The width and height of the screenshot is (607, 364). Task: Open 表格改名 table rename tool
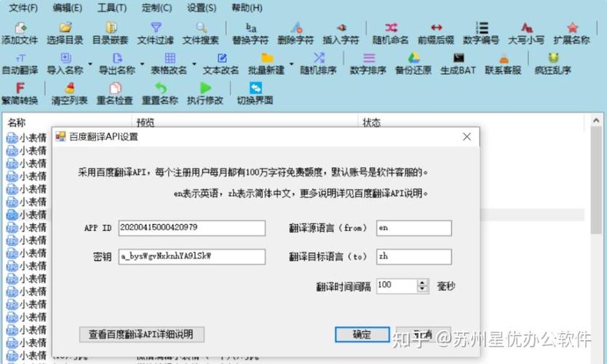169,64
